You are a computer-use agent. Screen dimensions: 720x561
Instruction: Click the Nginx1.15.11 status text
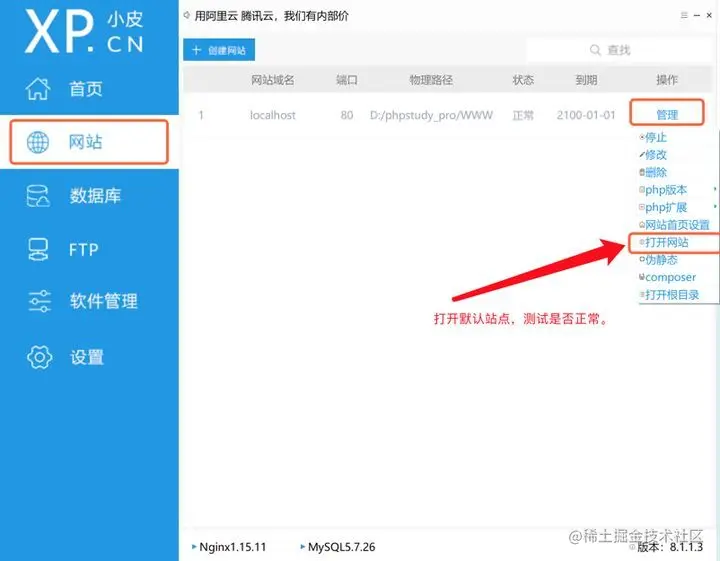233,547
